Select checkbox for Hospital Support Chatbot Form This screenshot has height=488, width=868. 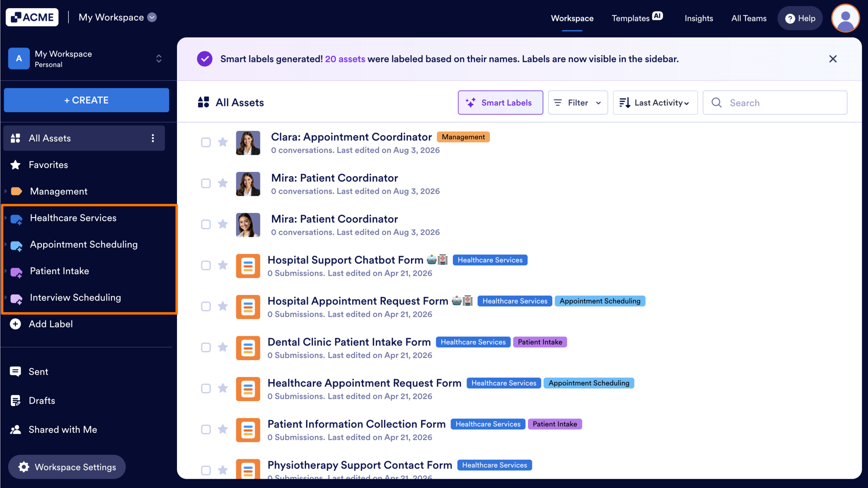click(206, 265)
